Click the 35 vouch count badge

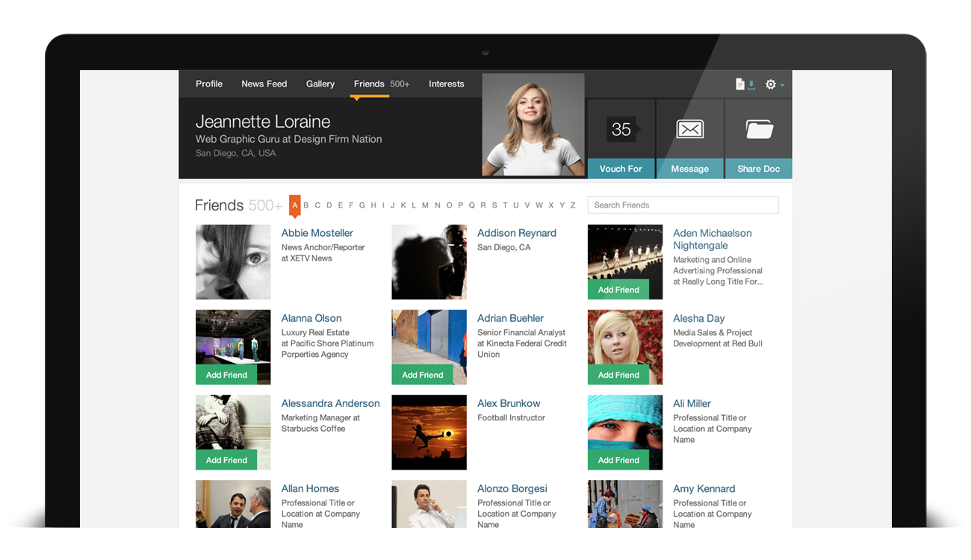pyautogui.click(x=621, y=129)
